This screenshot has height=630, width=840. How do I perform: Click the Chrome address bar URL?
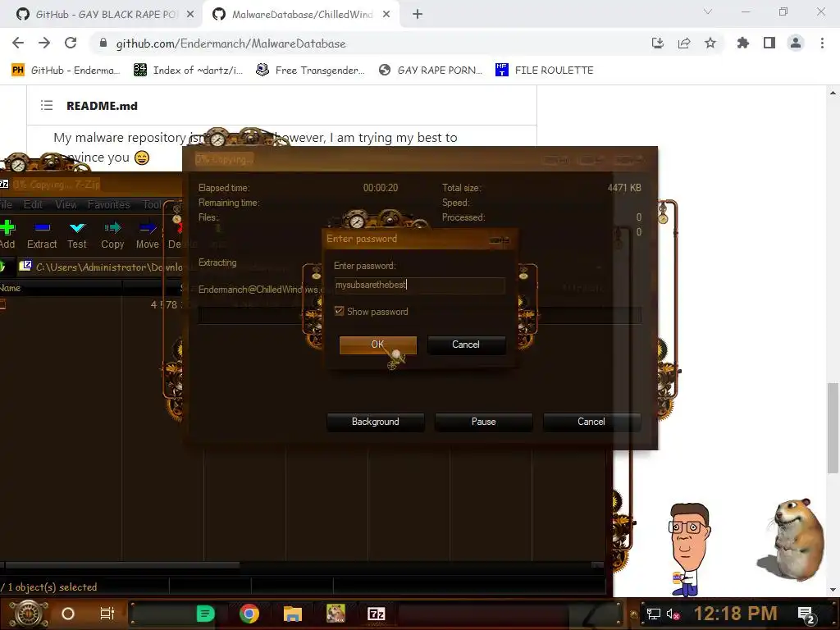[231, 43]
